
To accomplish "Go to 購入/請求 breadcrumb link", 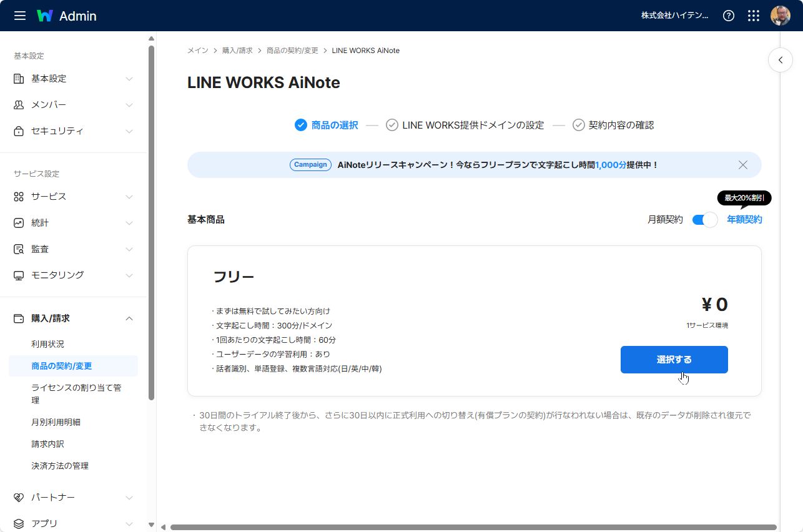I will click(x=237, y=51).
